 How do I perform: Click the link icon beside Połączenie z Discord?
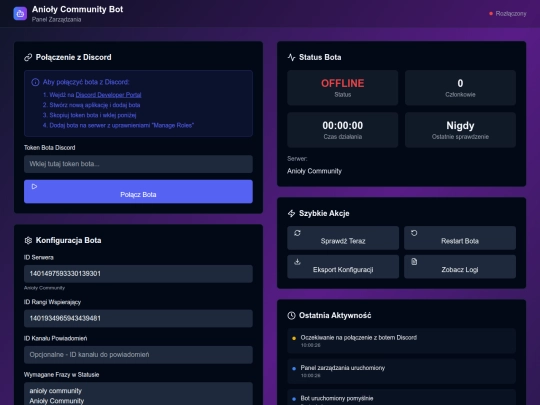tap(28, 58)
